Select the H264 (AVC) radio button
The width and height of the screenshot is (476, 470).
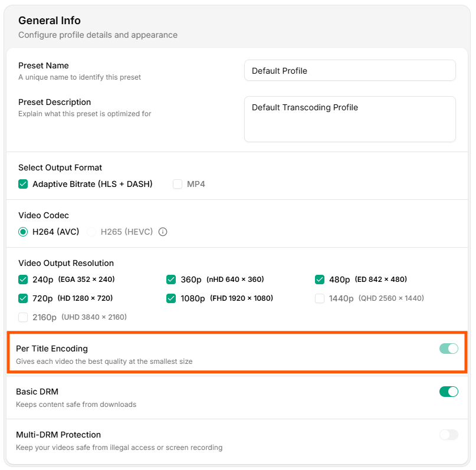pyautogui.click(x=24, y=232)
